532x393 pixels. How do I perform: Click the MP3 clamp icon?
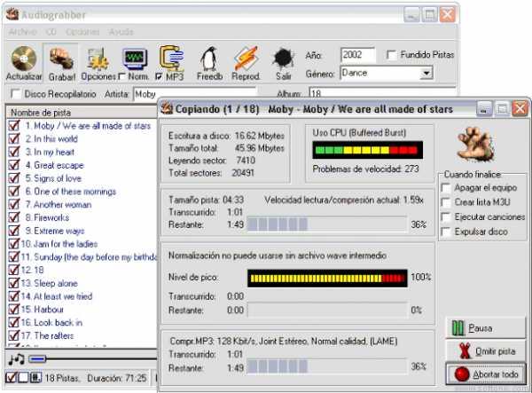(x=172, y=58)
